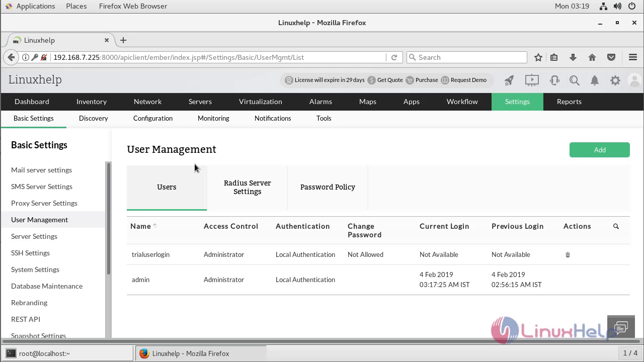The image size is (644, 362).
Task: Open the Dashboard tab
Action: click(32, 102)
